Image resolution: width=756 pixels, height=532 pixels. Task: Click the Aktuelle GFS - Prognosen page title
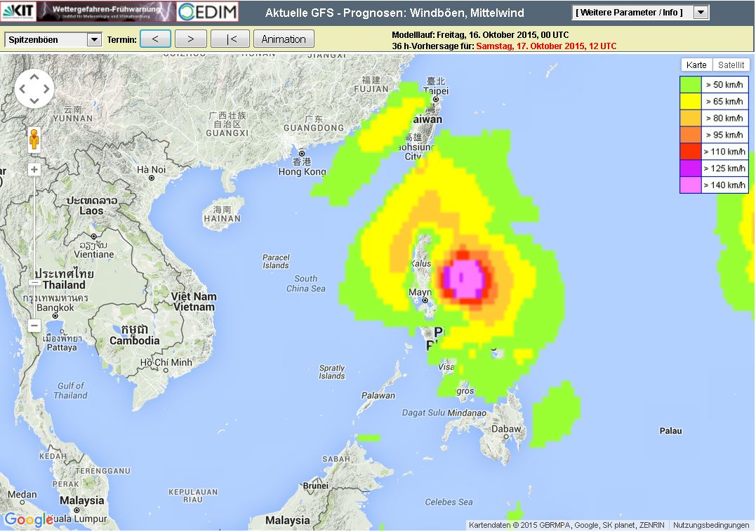click(x=395, y=13)
